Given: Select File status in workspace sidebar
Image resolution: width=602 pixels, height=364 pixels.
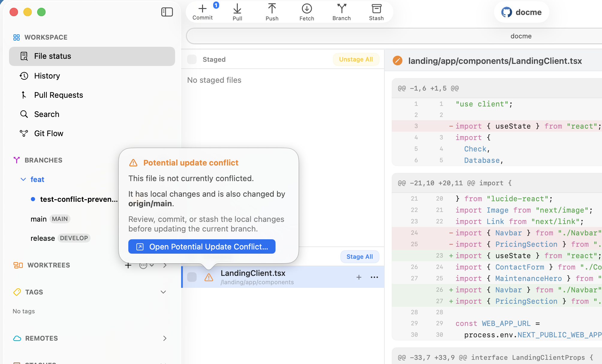Looking at the screenshot, I should 92,56.
